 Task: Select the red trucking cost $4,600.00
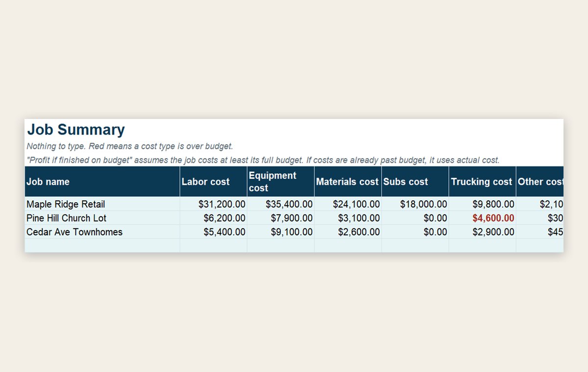point(482,218)
